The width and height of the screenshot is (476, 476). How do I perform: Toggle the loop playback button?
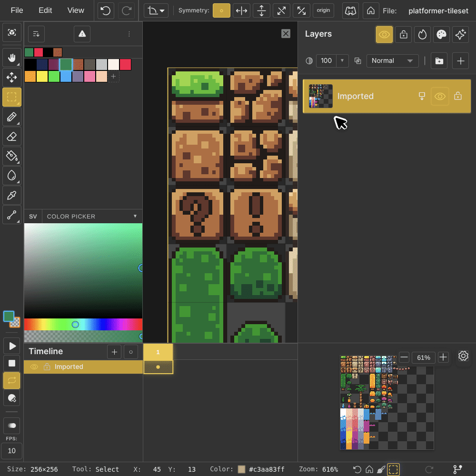coord(12,380)
